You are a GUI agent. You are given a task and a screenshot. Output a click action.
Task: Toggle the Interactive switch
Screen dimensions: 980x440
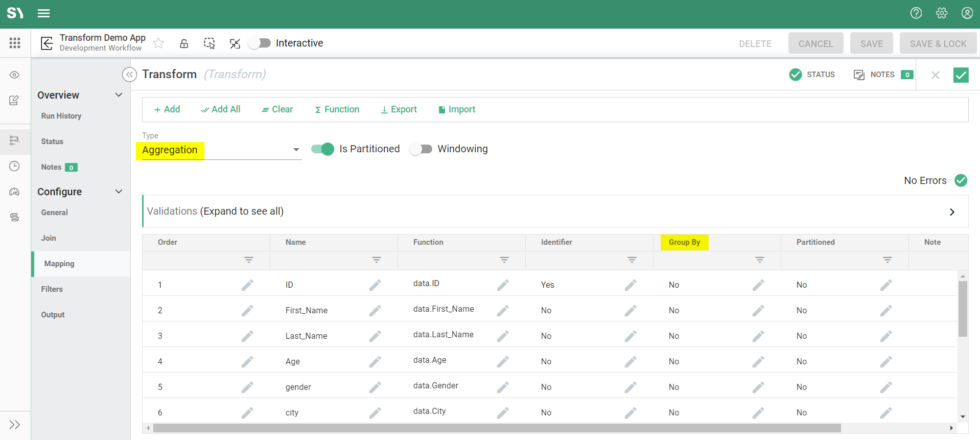pos(260,43)
